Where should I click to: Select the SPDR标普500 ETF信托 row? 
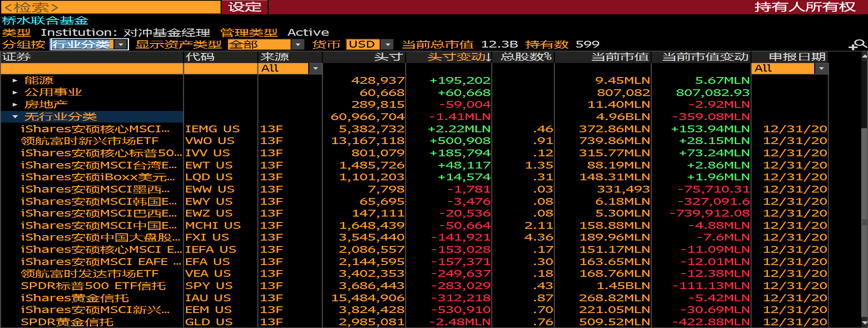414,286
